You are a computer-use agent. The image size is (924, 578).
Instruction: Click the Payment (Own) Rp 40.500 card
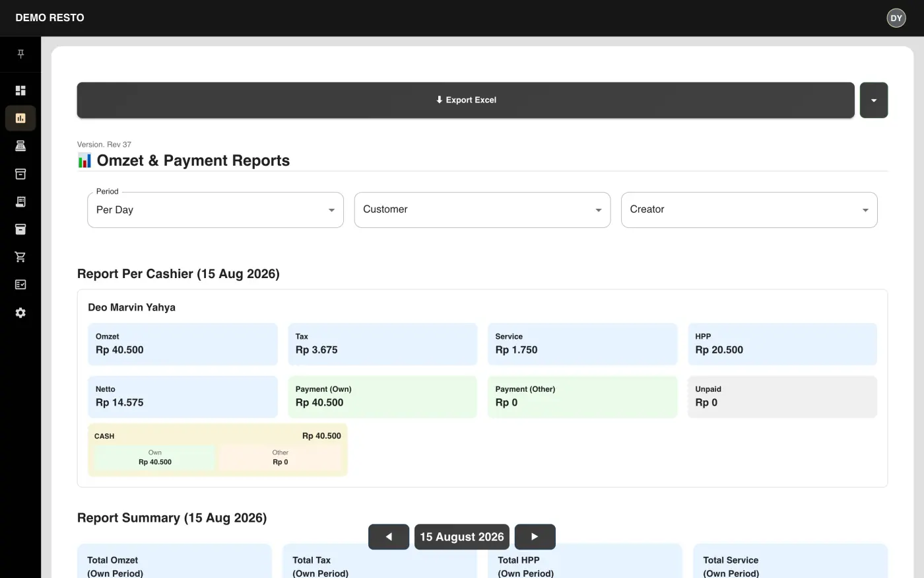point(383,397)
